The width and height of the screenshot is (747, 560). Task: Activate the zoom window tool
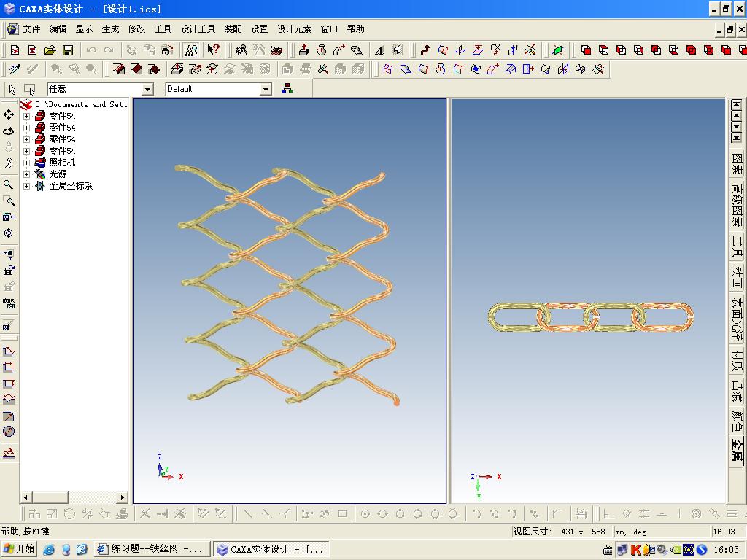pyautogui.click(x=9, y=201)
